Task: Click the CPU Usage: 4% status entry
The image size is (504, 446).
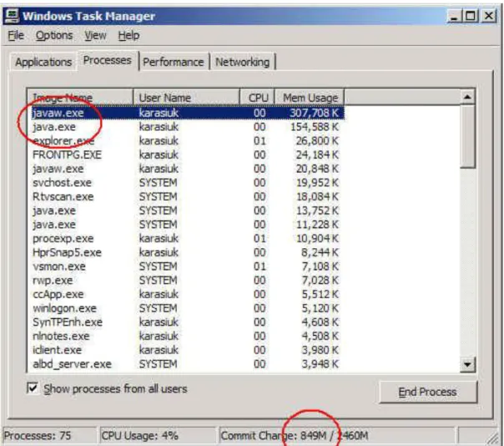Action: (x=158, y=436)
